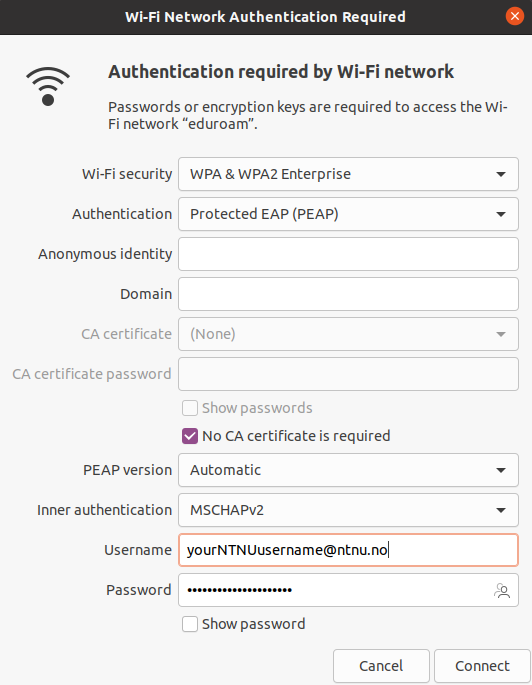The width and height of the screenshot is (532, 685).
Task: Click the greyed-out Show passwords checkbox
Action: [x=190, y=408]
